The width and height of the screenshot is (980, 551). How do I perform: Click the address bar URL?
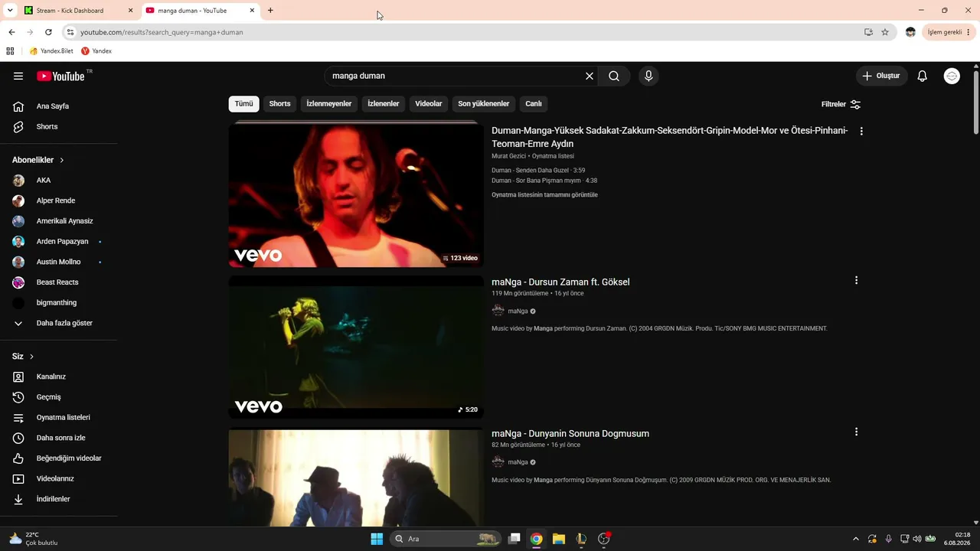[162, 32]
